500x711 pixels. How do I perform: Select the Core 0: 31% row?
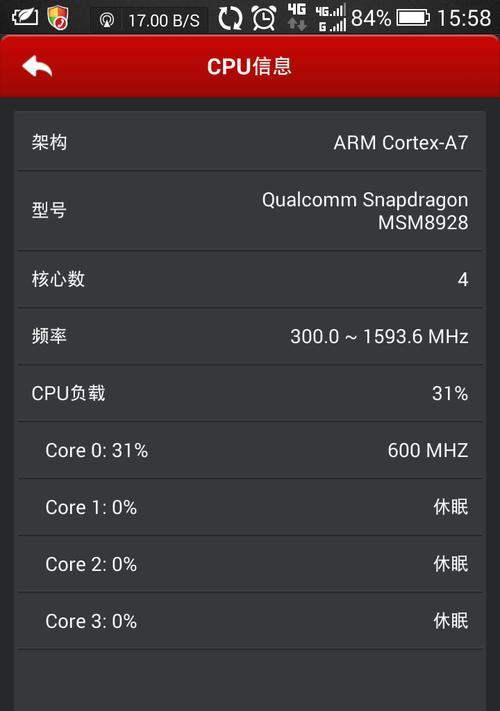coord(250,450)
